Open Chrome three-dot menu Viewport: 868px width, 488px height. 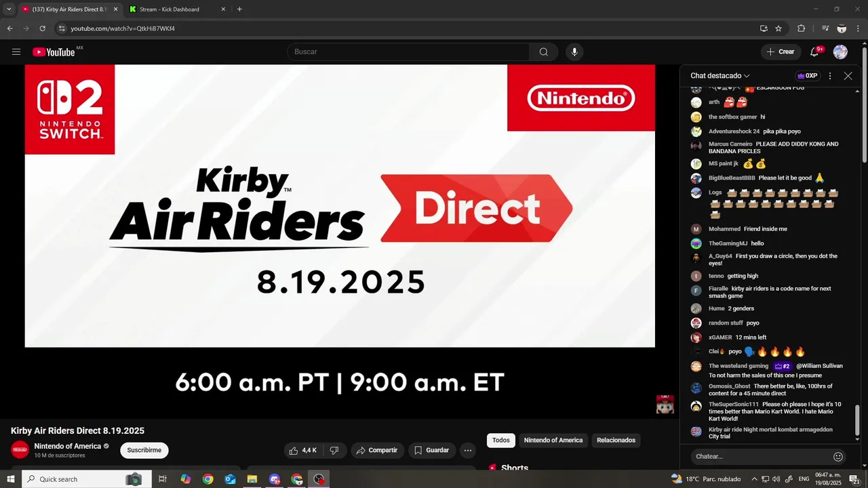[859, 28]
